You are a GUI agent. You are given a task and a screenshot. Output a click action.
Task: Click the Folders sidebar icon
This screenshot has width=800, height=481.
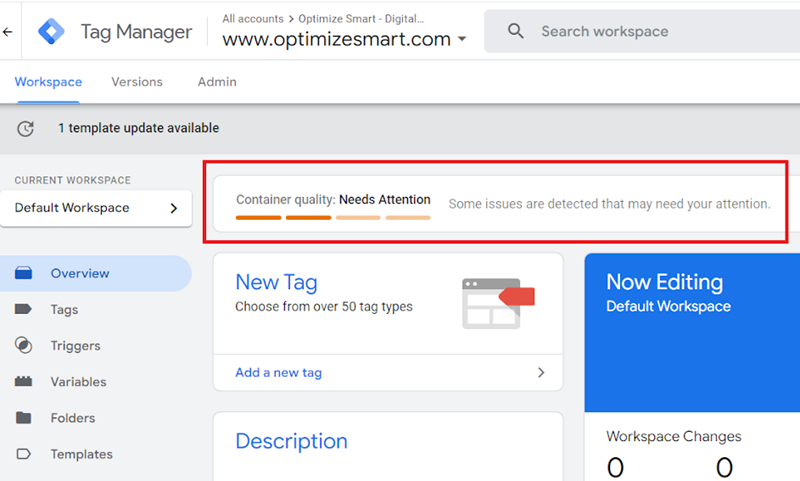click(x=23, y=418)
